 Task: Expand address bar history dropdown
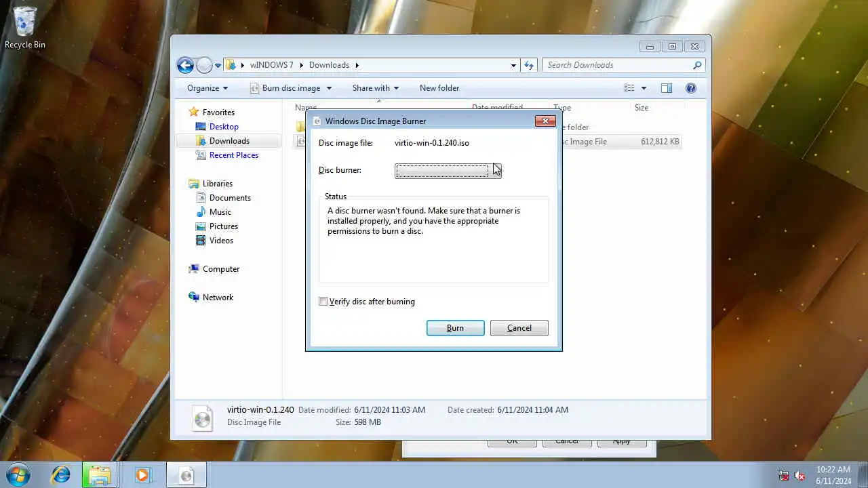pyautogui.click(x=513, y=66)
